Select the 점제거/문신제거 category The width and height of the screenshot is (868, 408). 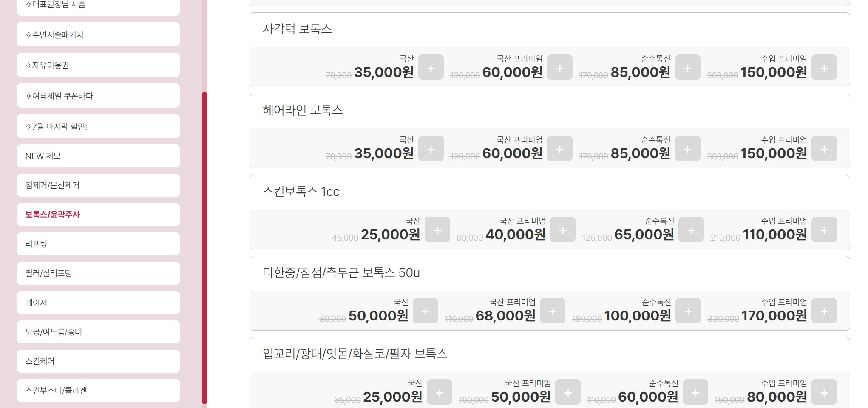click(98, 185)
